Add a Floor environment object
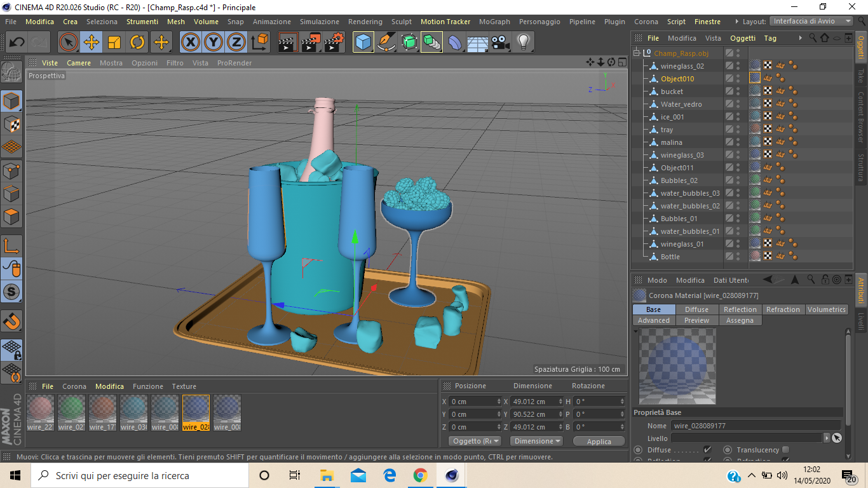 click(477, 43)
